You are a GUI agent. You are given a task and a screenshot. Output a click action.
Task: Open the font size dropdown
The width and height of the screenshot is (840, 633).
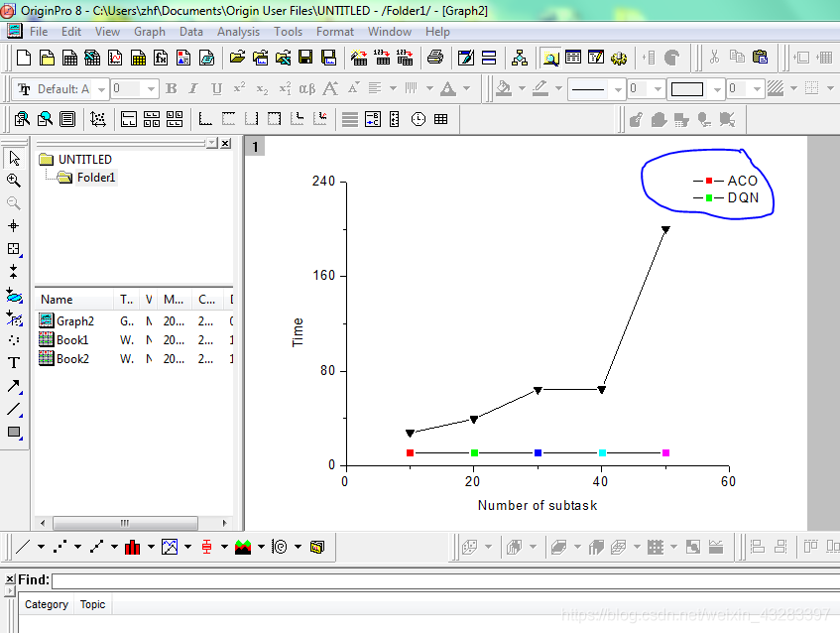click(x=151, y=89)
